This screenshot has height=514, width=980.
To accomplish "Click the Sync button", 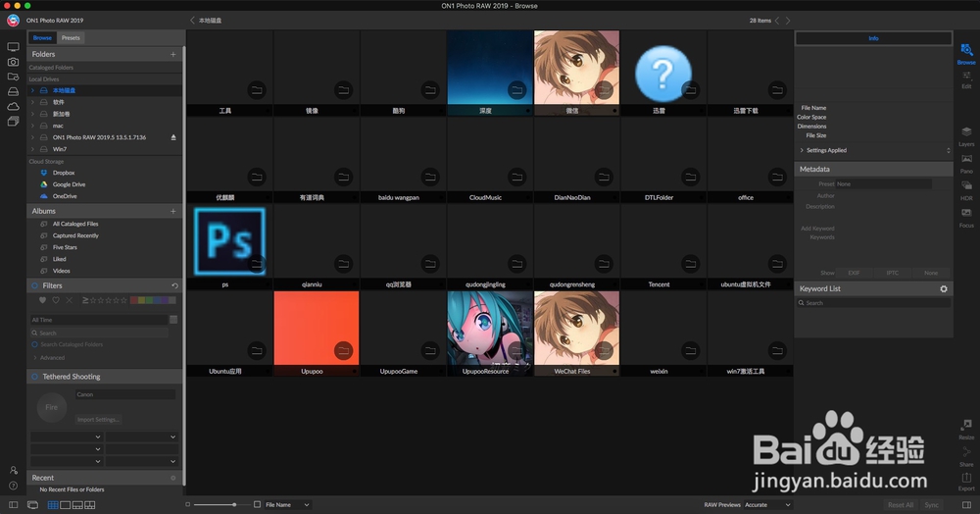I will (x=932, y=504).
